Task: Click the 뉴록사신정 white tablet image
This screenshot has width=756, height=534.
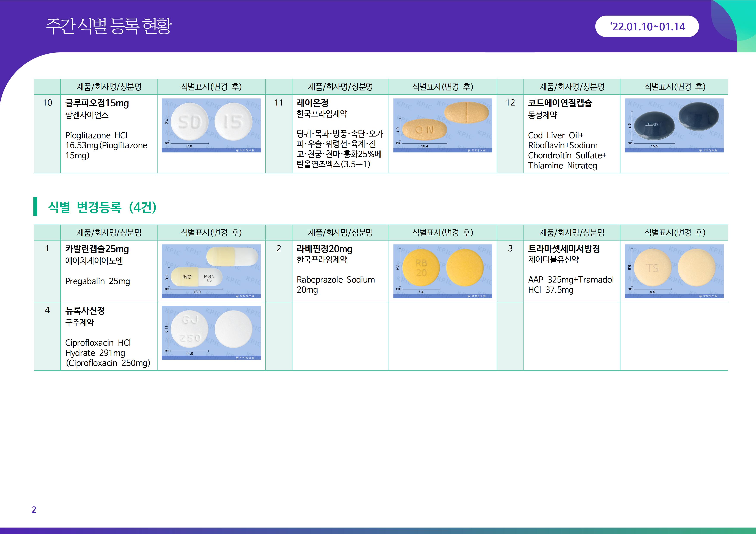Action: (x=211, y=333)
